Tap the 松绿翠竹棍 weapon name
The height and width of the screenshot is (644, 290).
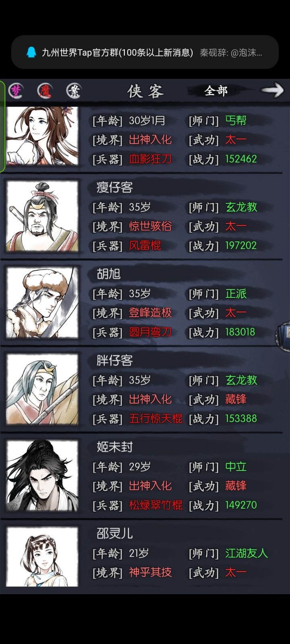[155, 505]
